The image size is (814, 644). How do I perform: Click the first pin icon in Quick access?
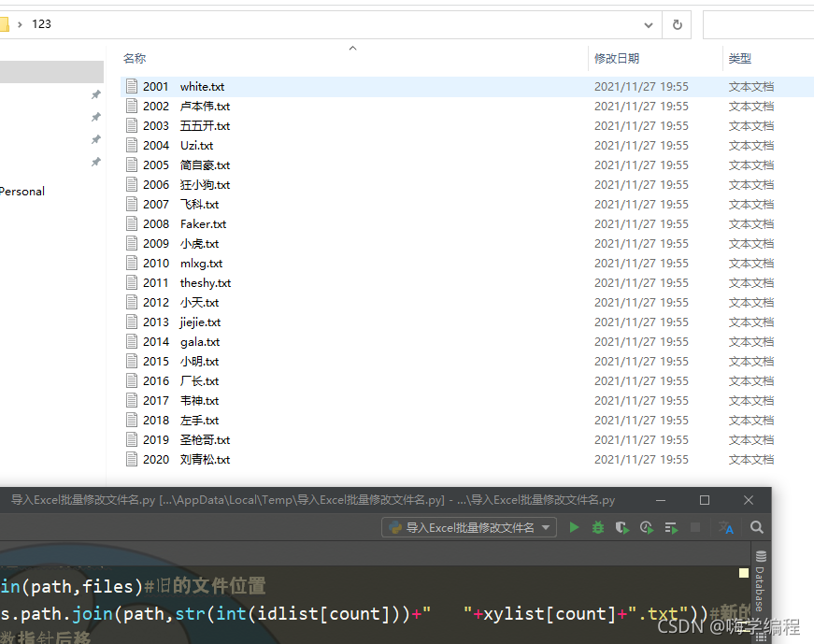pyautogui.click(x=96, y=94)
